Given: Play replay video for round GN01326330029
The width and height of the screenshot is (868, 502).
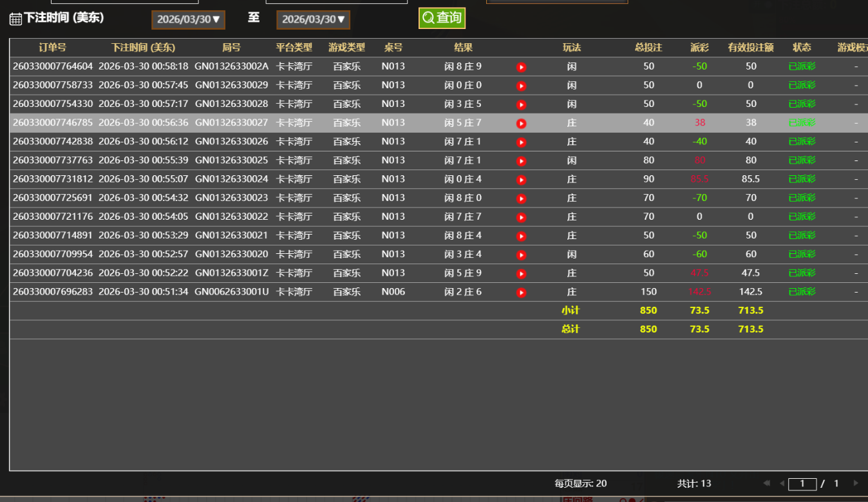Looking at the screenshot, I should click(x=521, y=86).
